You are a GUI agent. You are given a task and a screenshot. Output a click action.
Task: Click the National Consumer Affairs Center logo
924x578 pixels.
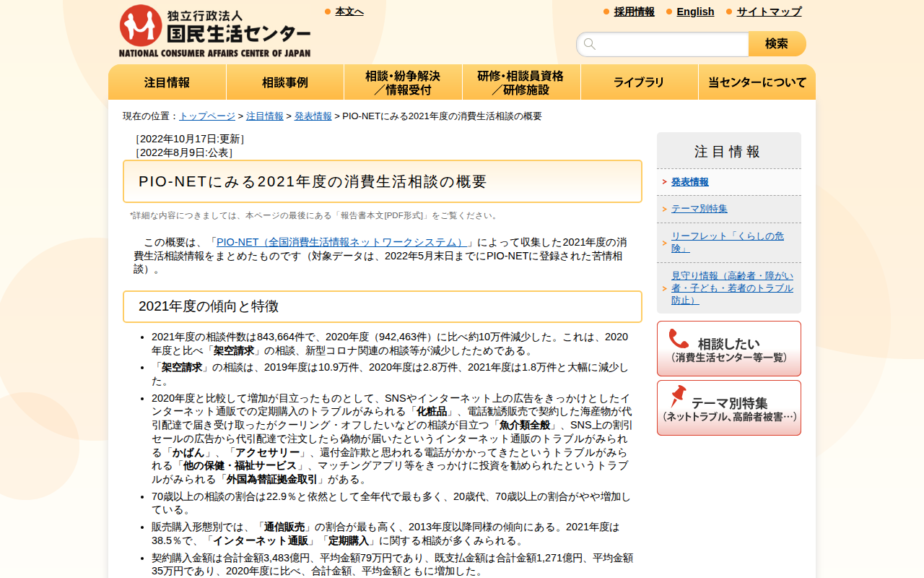point(215,31)
